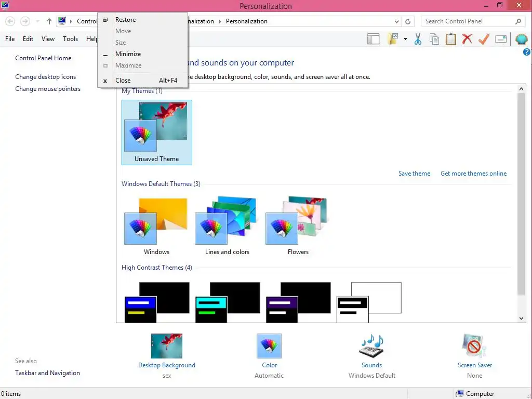
Task: Open the View menu
Action: [48, 39]
